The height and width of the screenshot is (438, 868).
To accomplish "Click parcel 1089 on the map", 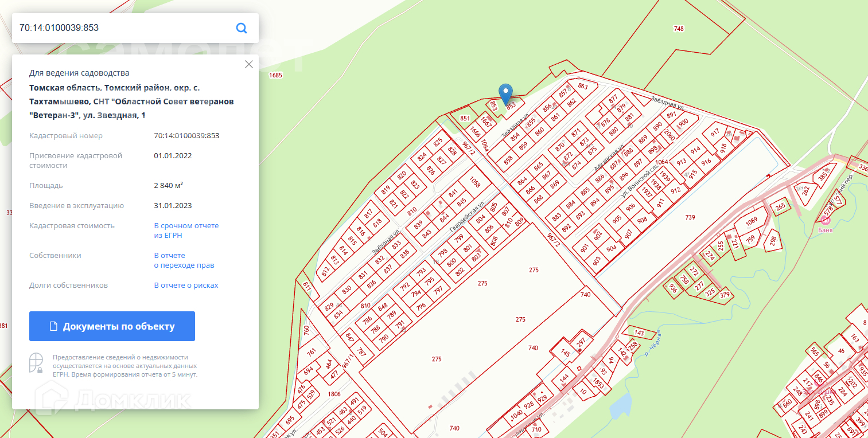I will [x=752, y=221].
